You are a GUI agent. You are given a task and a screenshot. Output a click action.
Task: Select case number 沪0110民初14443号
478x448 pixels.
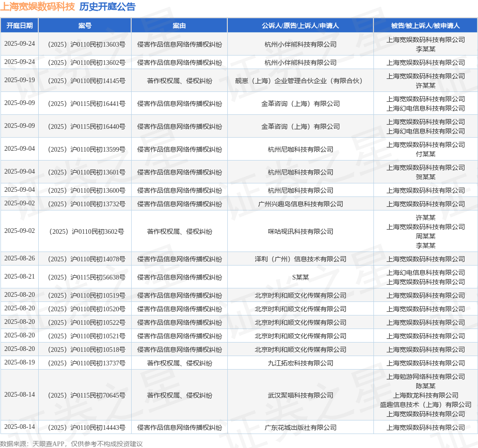click(86, 427)
